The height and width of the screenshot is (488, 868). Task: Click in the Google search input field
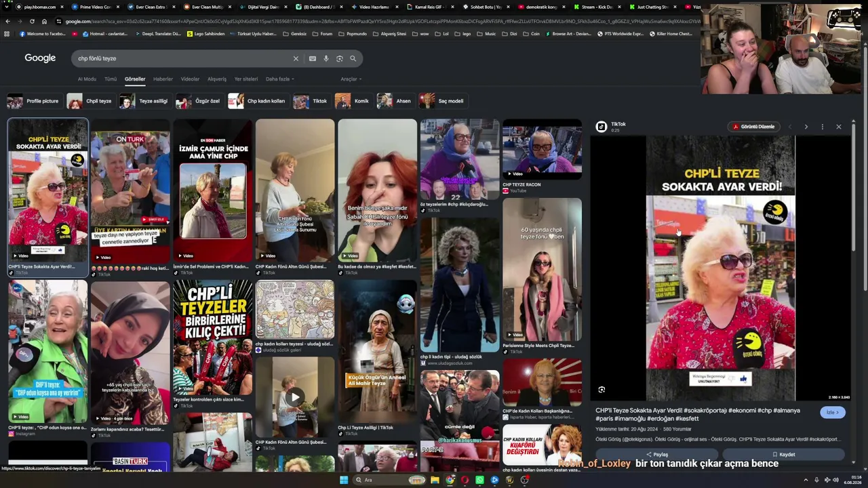click(x=183, y=58)
